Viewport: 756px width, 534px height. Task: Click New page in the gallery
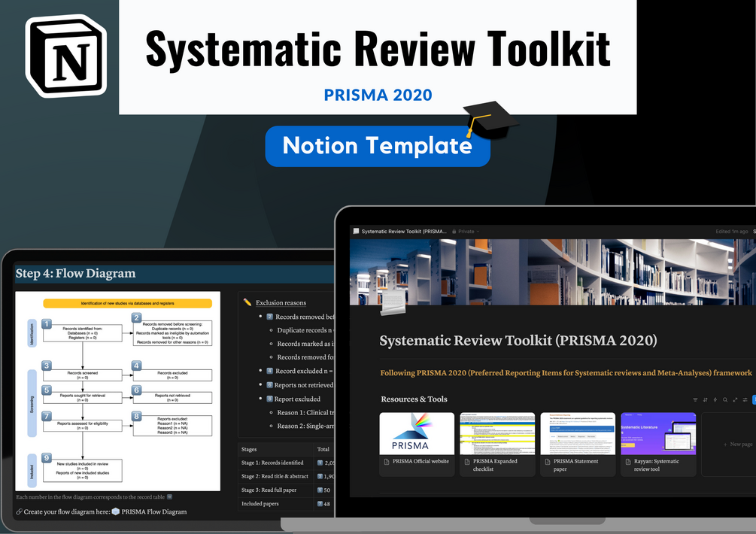tap(738, 444)
